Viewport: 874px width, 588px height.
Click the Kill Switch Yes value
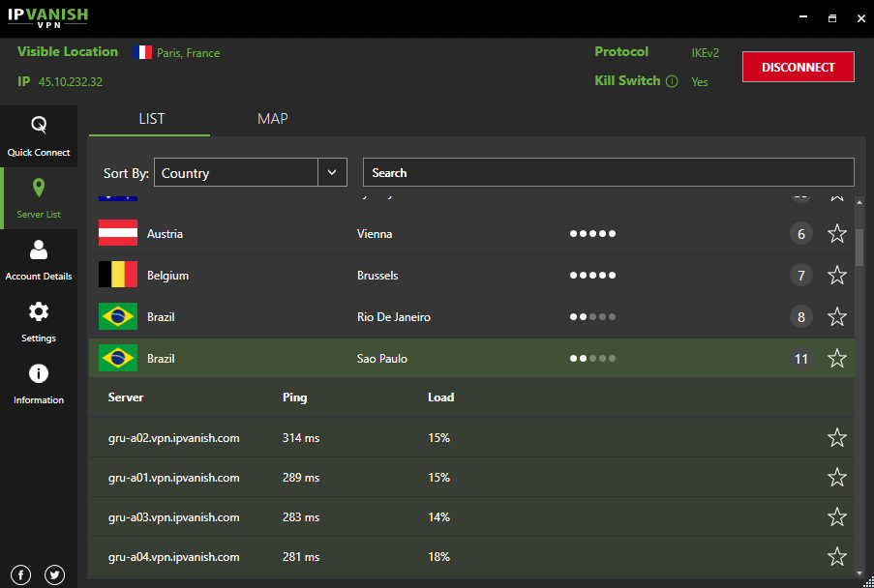[700, 82]
